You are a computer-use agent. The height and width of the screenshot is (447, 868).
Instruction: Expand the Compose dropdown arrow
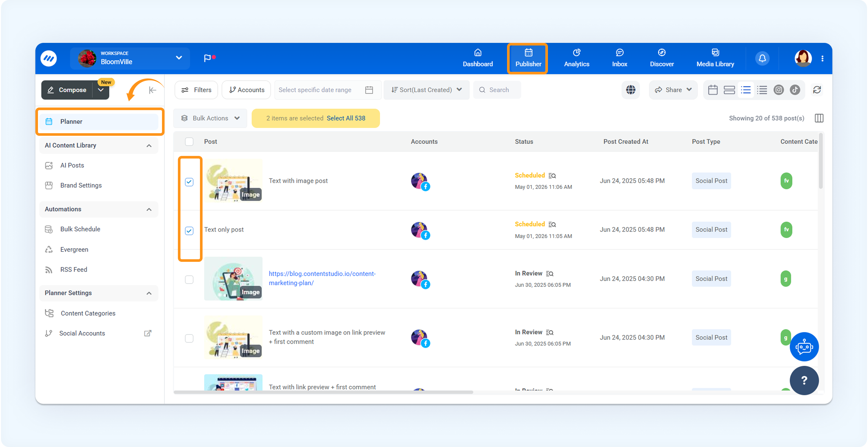[x=100, y=90]
